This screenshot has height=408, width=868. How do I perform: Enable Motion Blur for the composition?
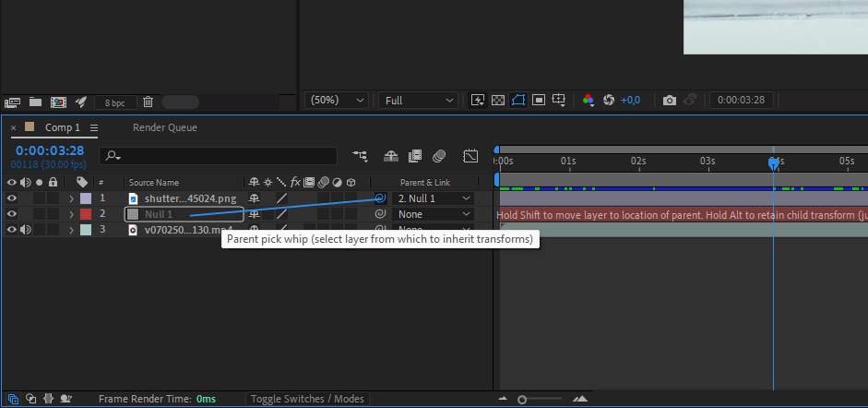point(439,156)
